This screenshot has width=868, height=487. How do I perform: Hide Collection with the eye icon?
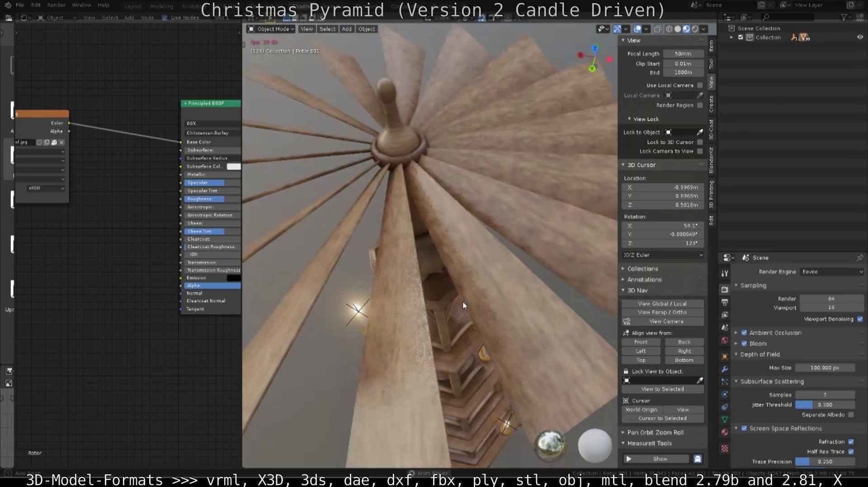(x=860, y=37)
